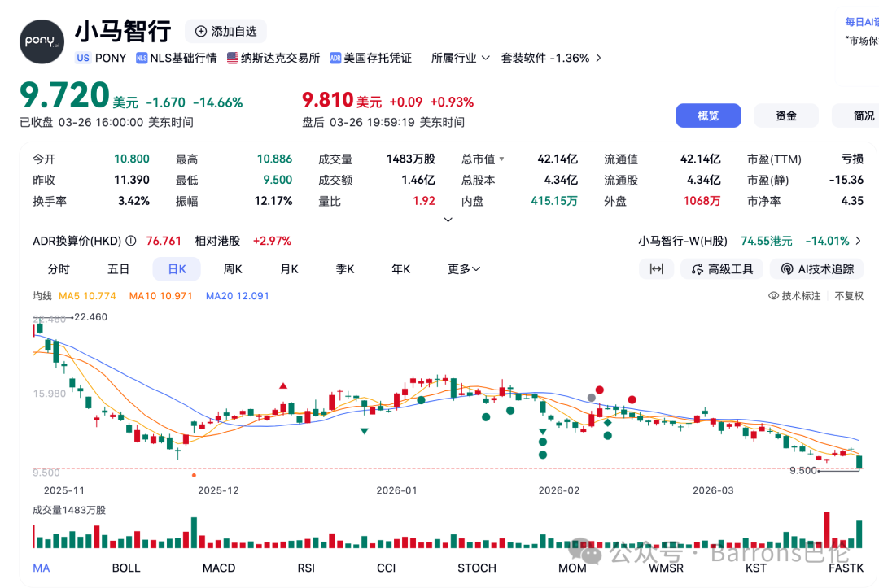Open 高级工具 advanced tools
879x588 pixels.
pyautogui.click(x=722, y=269)
